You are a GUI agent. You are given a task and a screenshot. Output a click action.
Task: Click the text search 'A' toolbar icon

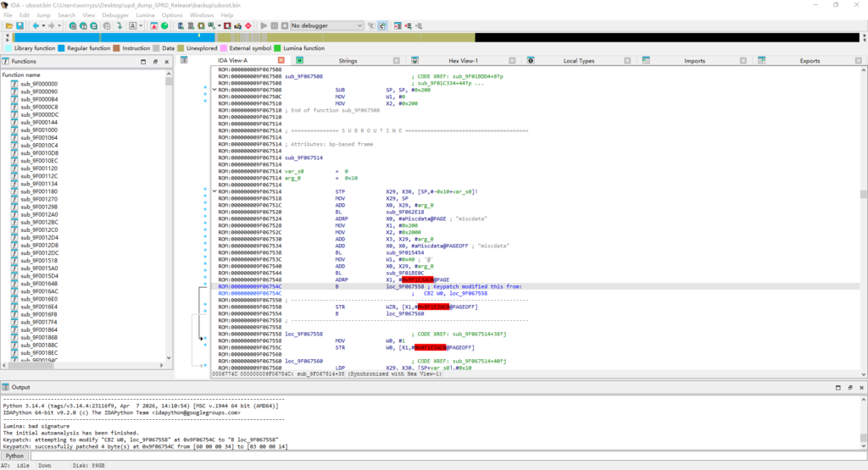pos(133,26)
